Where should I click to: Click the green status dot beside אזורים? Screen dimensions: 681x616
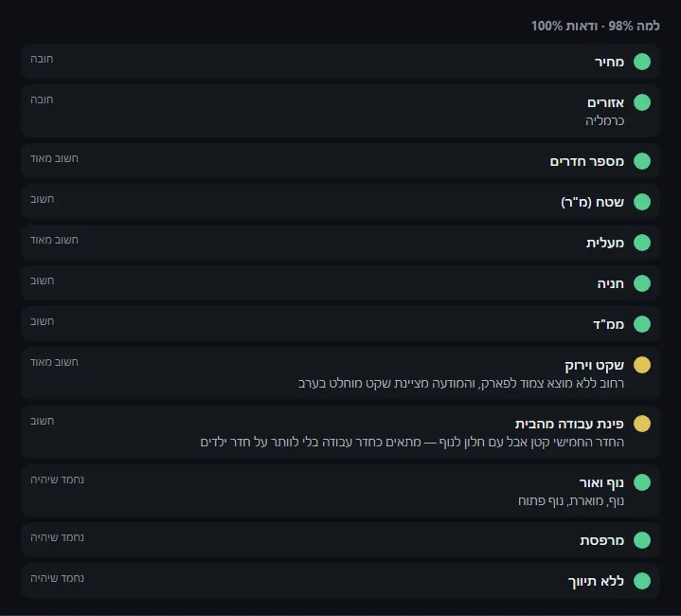(642, 102)
